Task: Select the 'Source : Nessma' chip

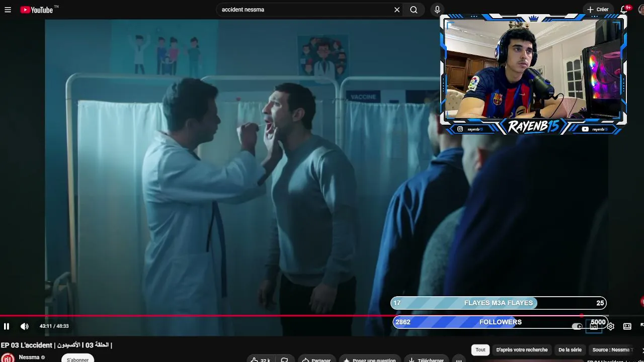Action: 611,350
